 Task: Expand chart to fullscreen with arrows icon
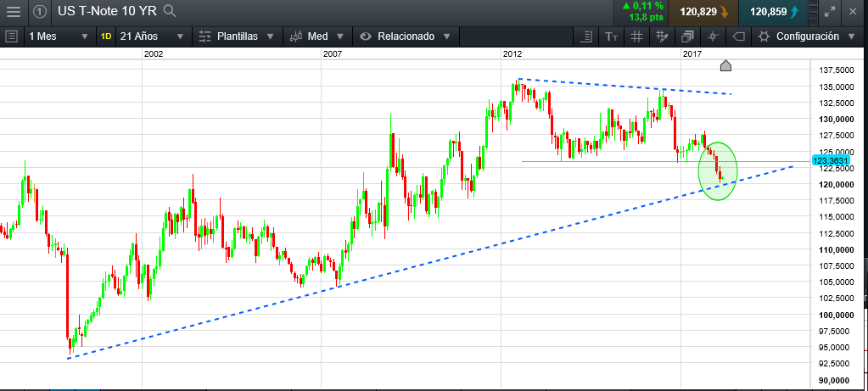point(830,12)
